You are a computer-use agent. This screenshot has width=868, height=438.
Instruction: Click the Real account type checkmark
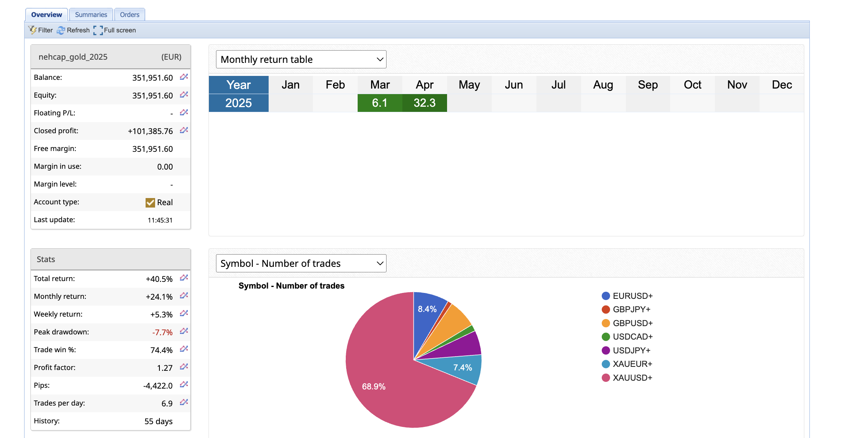tap(150, 202)
